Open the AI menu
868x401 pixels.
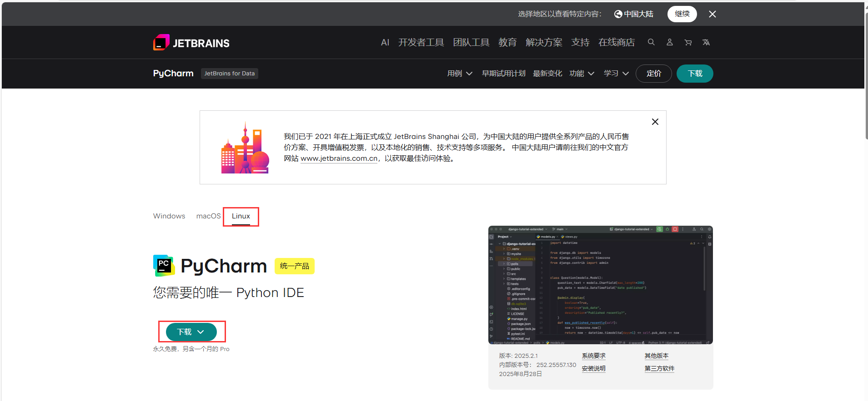pyautogui.click(x=385, y=42)
